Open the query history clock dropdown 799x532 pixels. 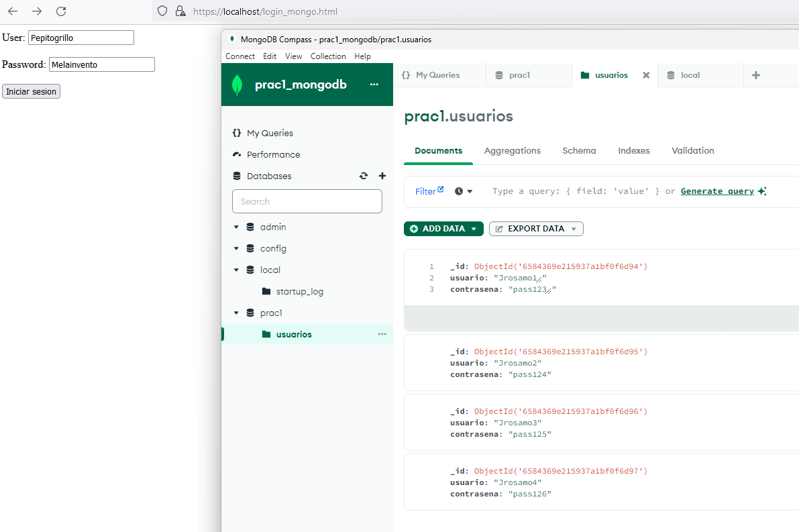tap(463, 191)
